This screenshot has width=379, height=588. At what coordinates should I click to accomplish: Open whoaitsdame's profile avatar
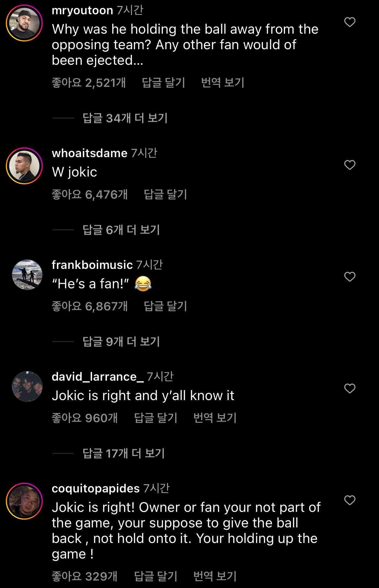point(24,166)
